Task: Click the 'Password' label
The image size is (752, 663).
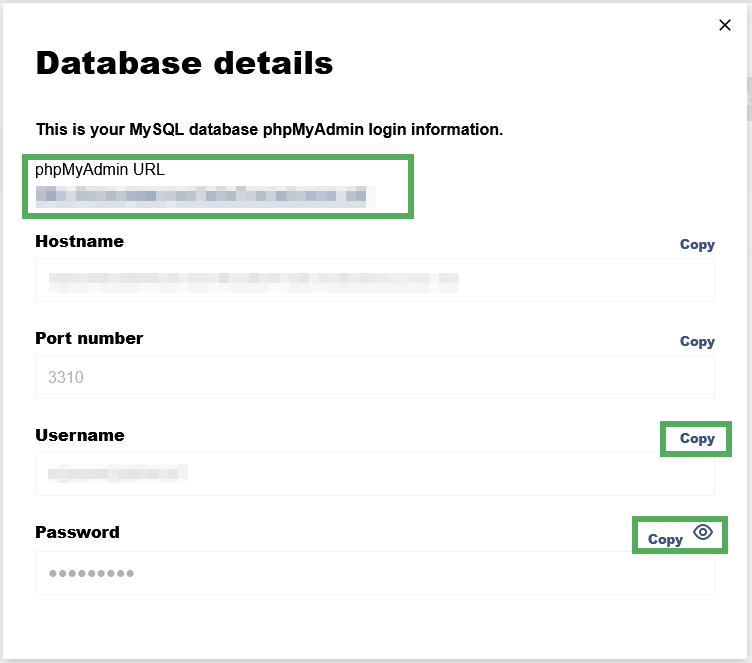Action: 78,533
